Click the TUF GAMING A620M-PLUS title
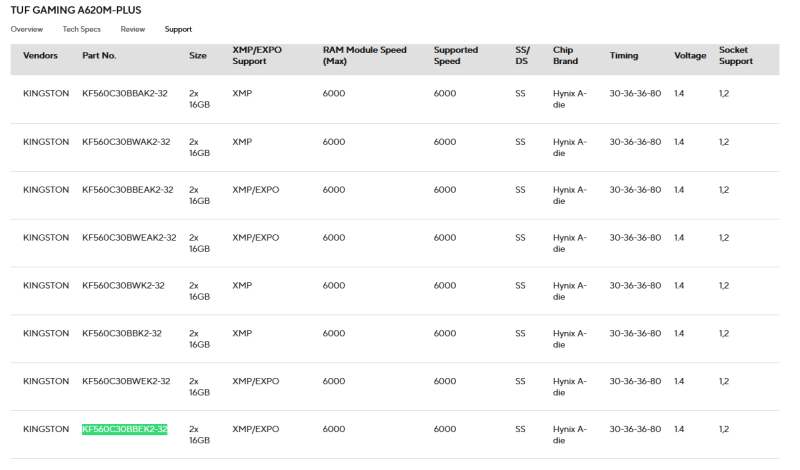Image resolution: width=800 pixels, height=470 pixels. pos(75,10)
